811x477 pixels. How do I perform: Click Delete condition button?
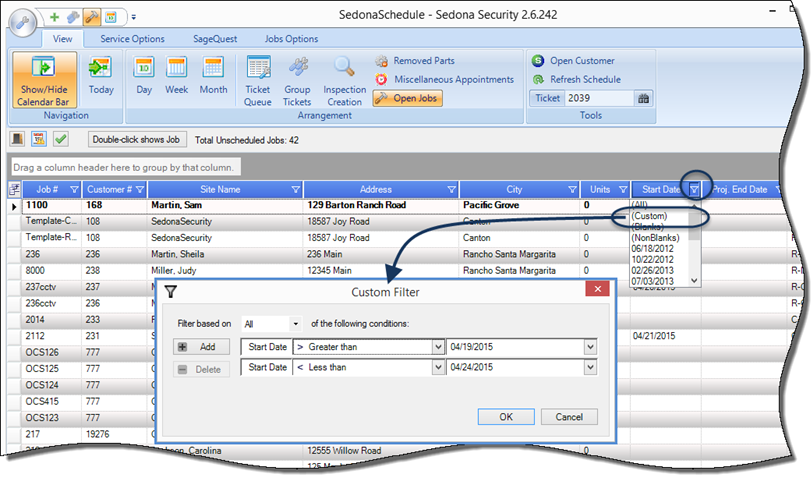(x=201, y=370)
